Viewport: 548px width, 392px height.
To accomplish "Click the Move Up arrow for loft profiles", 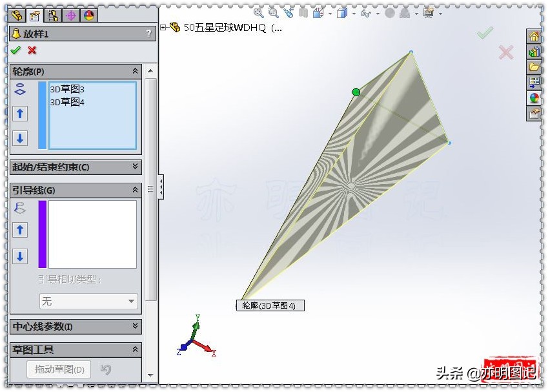I will click(19, 114).
